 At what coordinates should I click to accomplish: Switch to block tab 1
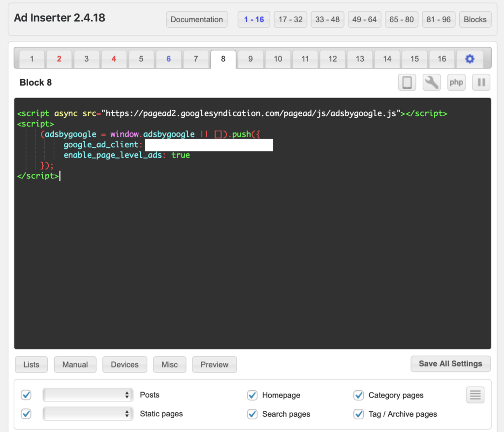[32, 59]
